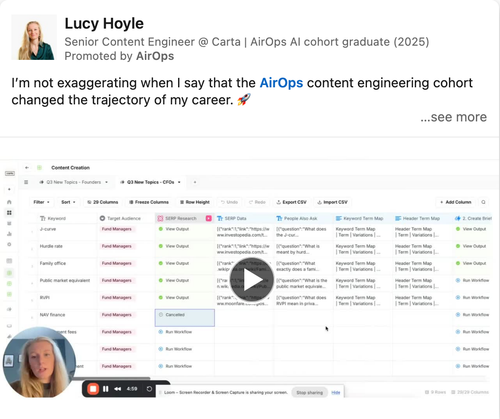Click the Freeze Columns option
This screenshot has height=419, width=500.
pos(149,202)
